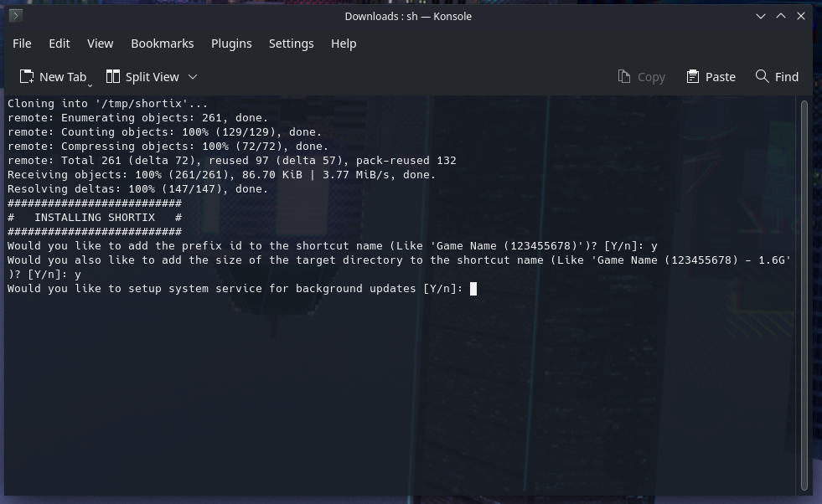Click the Copy icon in toolbar

coord(624,77)
